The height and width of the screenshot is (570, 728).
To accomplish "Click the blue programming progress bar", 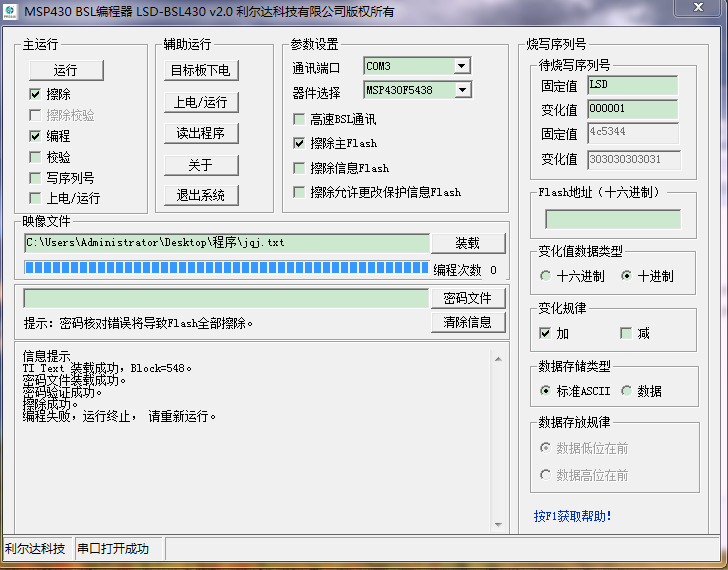I will point(227,268).
